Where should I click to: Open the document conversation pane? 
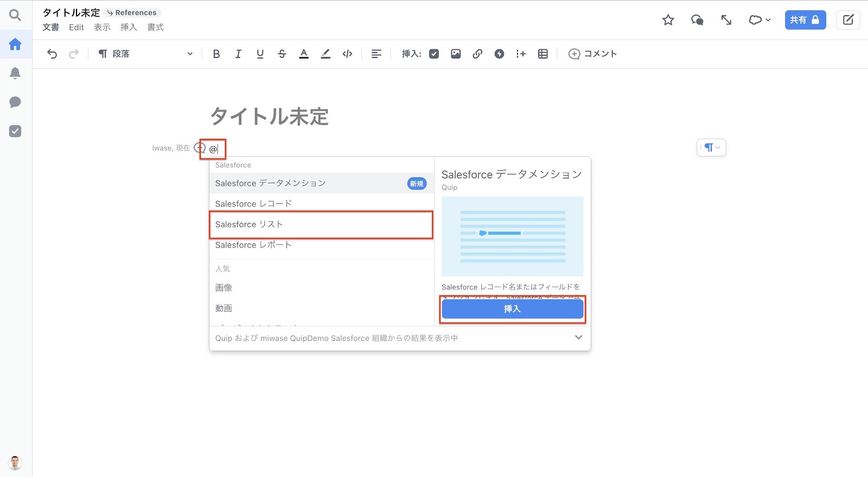(697, 20)
